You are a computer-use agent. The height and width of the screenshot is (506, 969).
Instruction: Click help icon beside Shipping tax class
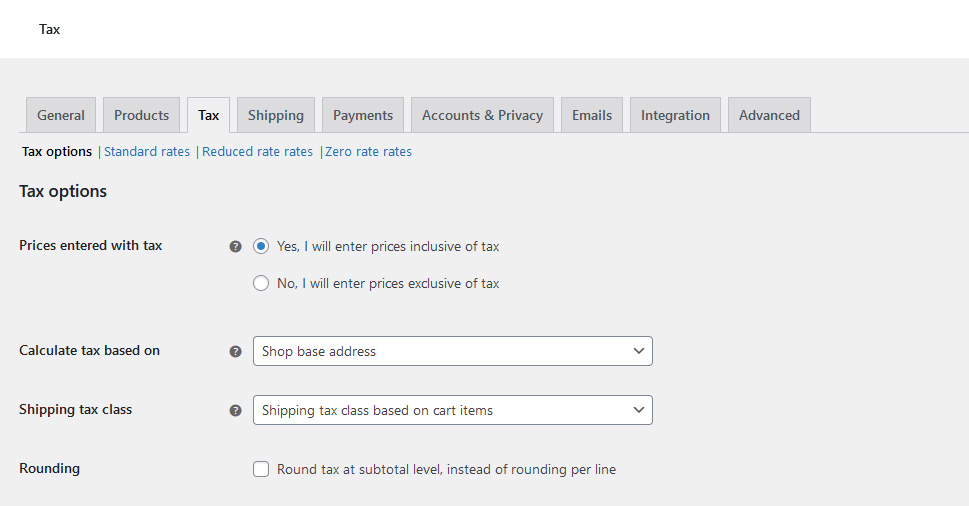pyautogui.click(x=235, y=410)
